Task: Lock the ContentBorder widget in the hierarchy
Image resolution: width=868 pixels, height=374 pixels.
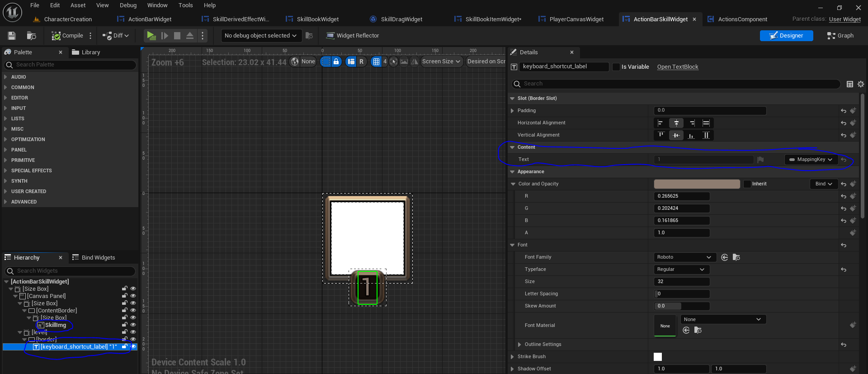Action: [x=124, y=311]
